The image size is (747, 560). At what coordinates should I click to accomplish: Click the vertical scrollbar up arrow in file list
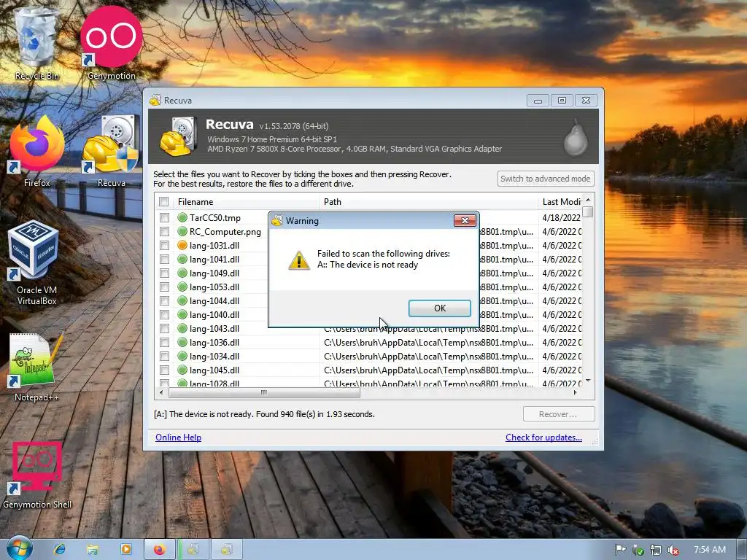[x=588, y=200]
